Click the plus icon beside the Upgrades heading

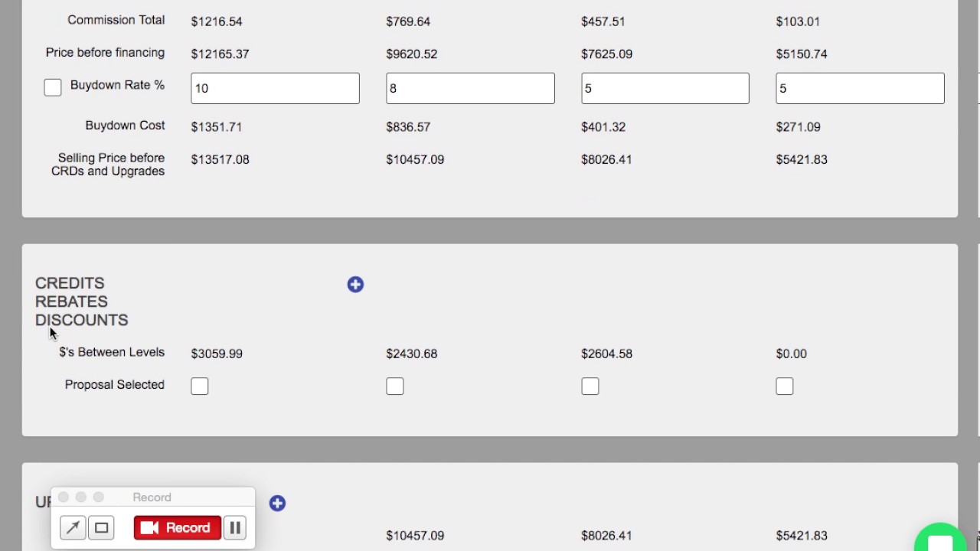click(x=277, y=503)
